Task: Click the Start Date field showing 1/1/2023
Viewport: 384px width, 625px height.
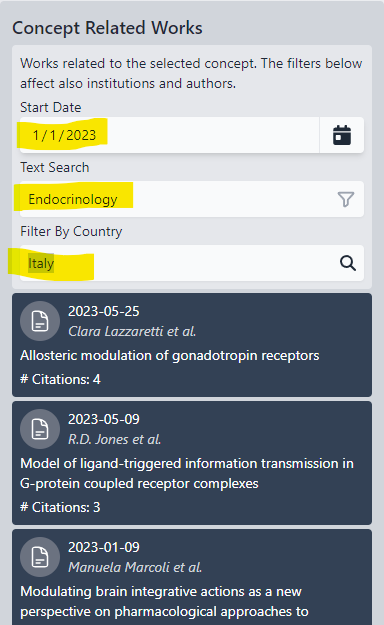Action: pyautogui.click(x=169, y=135)
